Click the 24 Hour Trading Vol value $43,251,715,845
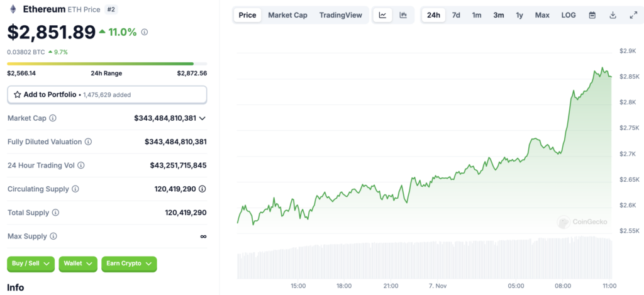The height and width of the screenshot is (295, 644). point(178,165)
